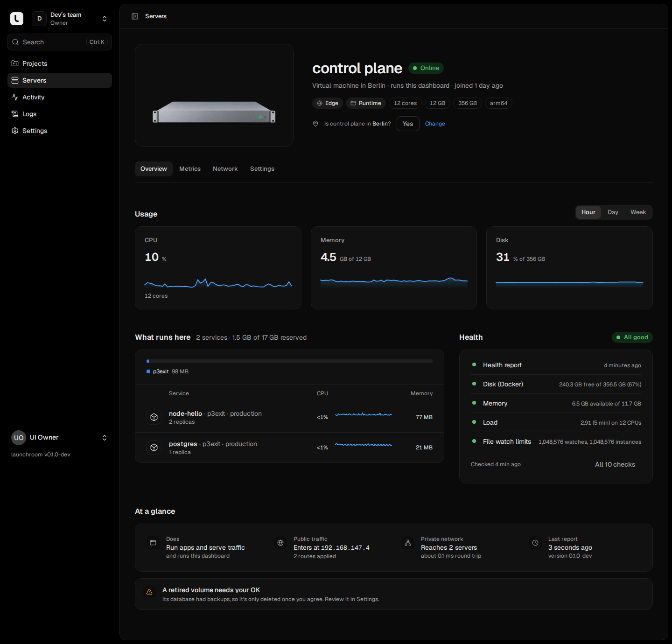Expand the UI Owner account menu chevron
Screen dimensions: 672x644
pyautogui.click(x=105, y=438)
